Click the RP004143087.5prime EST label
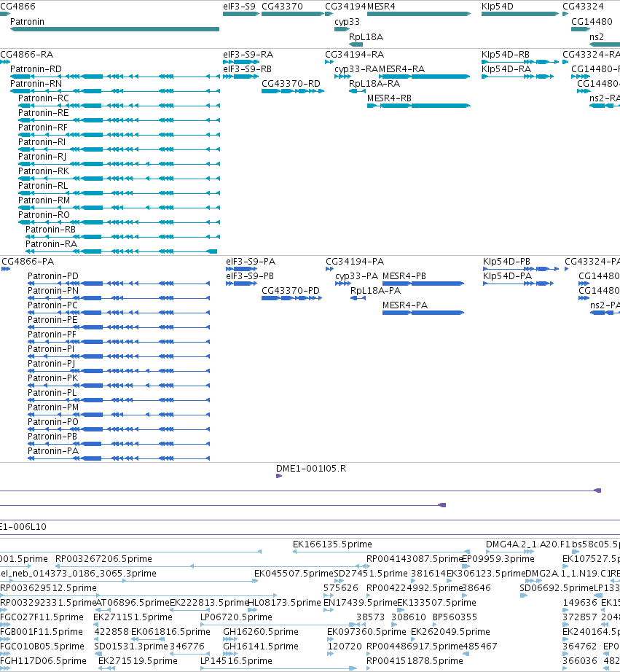Image resolution: width=620 pixels, height=672 pixels. tap(415, 559)
